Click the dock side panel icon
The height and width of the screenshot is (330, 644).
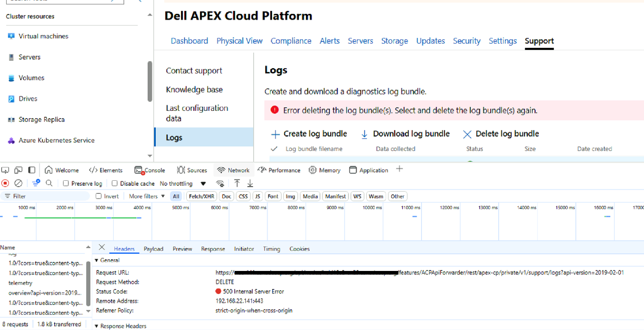[x=32, y=170]
